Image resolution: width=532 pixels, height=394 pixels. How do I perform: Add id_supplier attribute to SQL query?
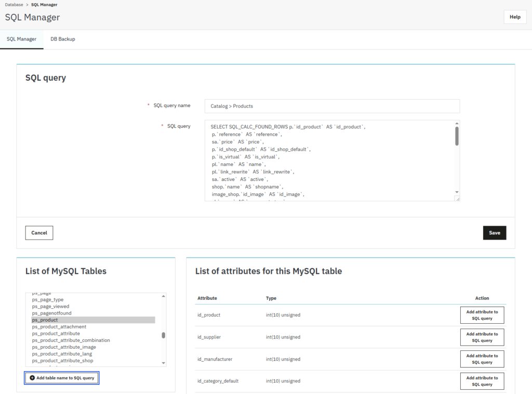coord(482,337)
